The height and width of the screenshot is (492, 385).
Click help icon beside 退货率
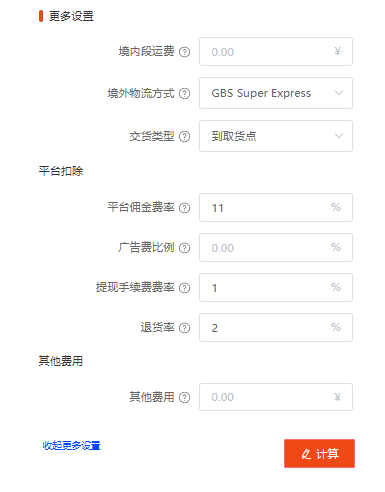(184, 328)
